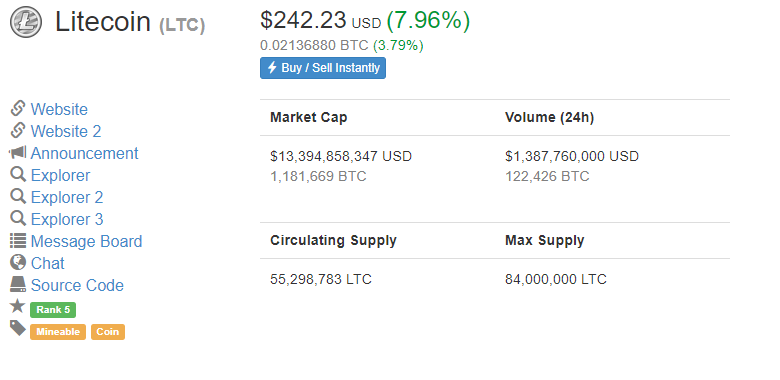Click the star icon beside Rank 5

tap(17, 306)
